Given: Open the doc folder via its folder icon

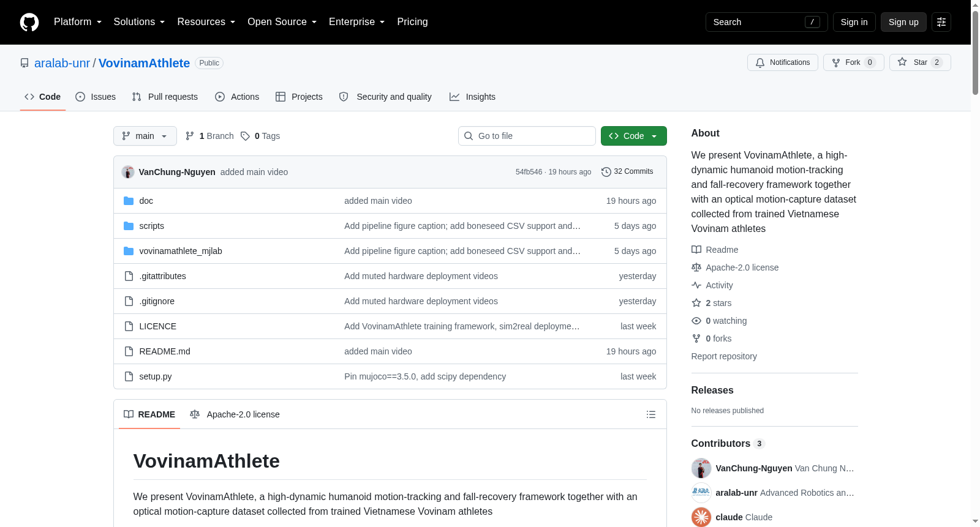Looking at the screenshot, I should [x=129, y=201].
